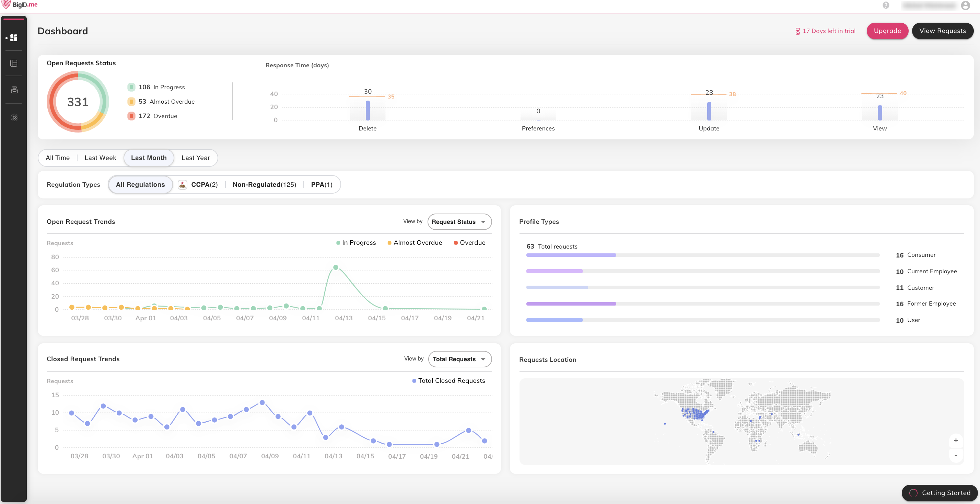Open the dashboard icon in sidebar
This screenshot has width=980, height=504.
(x=14, y=38)
